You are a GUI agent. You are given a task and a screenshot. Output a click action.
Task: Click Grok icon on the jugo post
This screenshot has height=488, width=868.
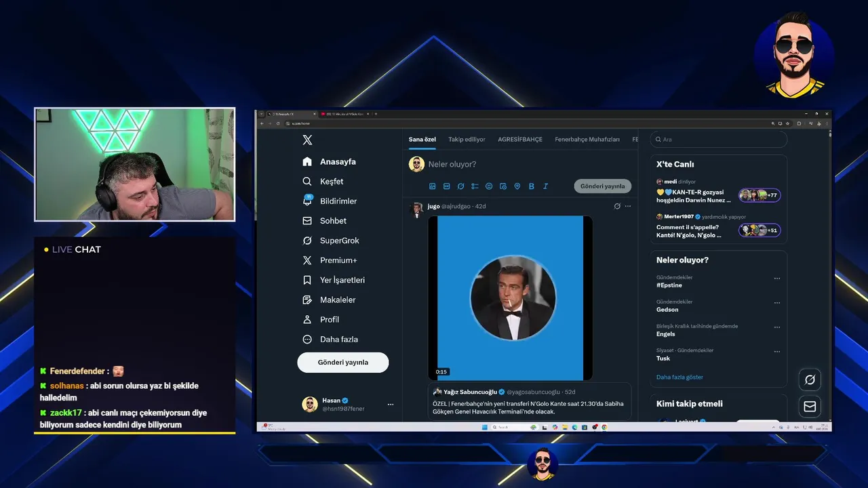(617, 206)
